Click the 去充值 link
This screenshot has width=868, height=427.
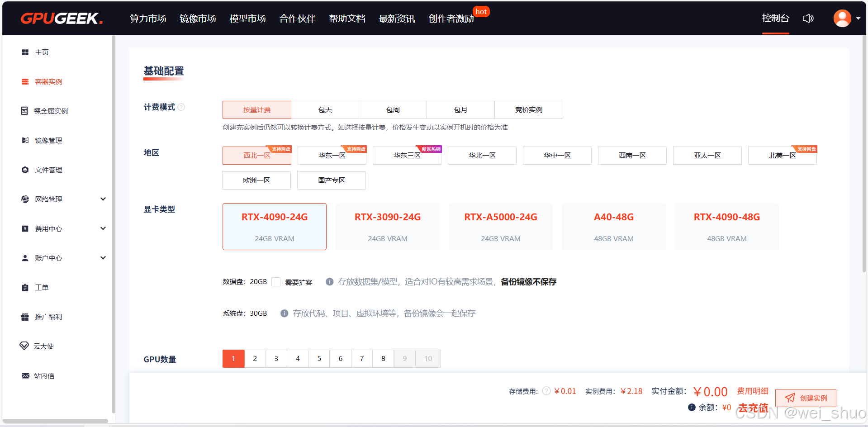tap(753, 408)
